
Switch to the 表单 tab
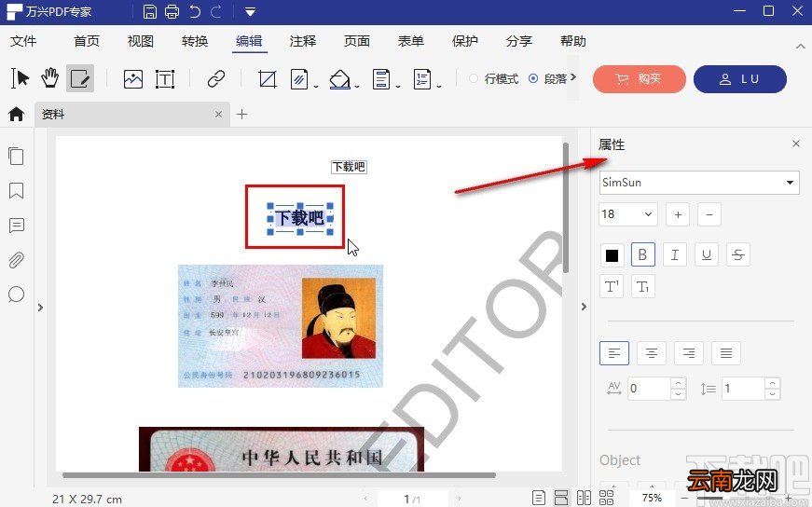[x=410, y=41]
